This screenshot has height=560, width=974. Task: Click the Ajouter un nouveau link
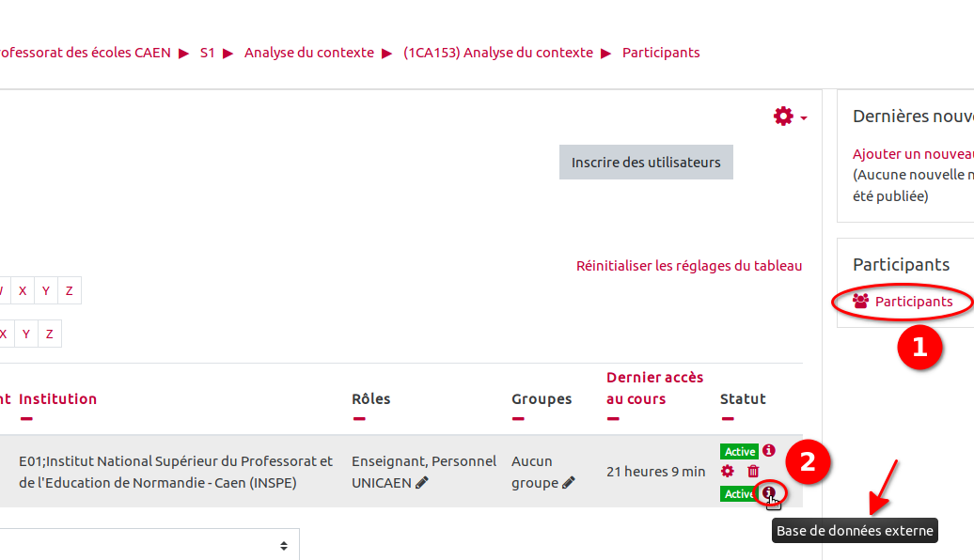tap(912, 154)
